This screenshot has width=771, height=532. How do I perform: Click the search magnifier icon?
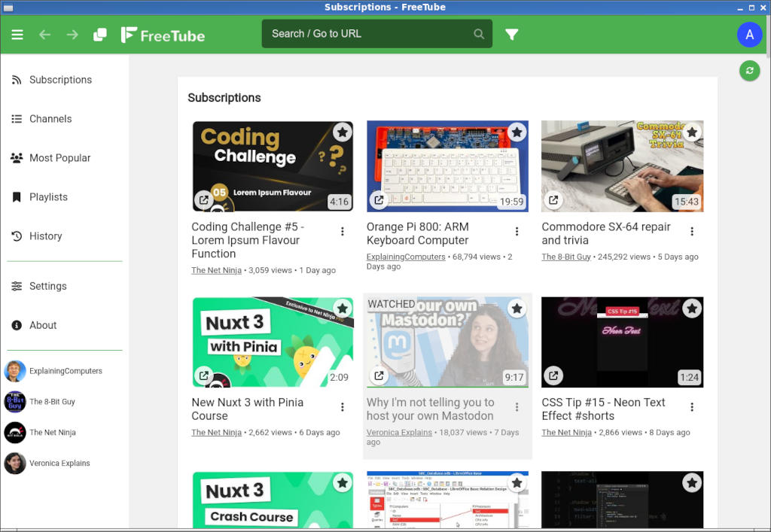pyautogui.click(x=478, y=34)
